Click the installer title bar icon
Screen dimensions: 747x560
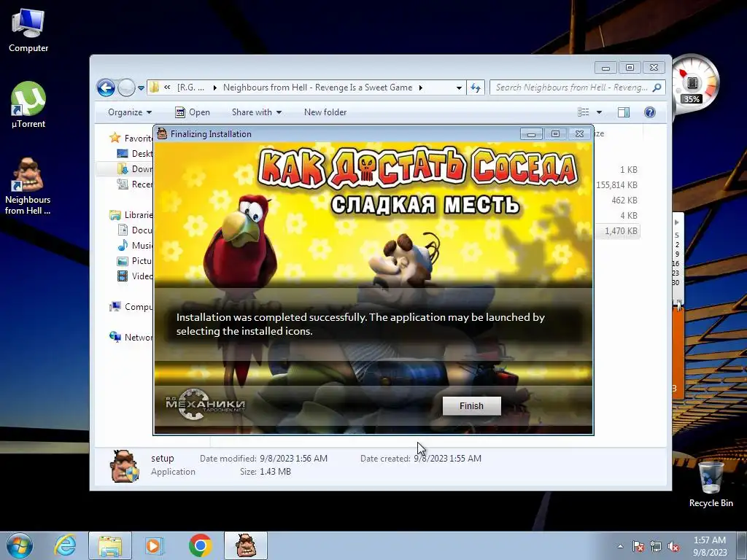162,134
